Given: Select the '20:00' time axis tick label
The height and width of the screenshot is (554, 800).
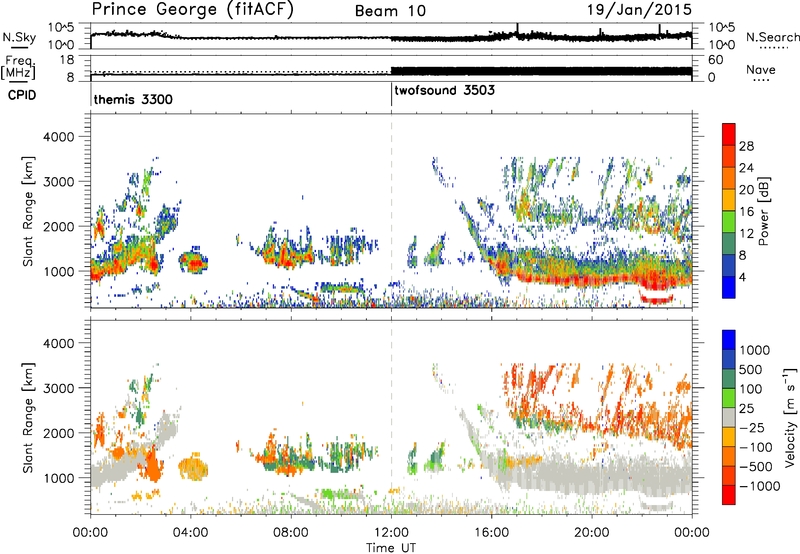Looking at the screenshot, I should pos(592,533).
